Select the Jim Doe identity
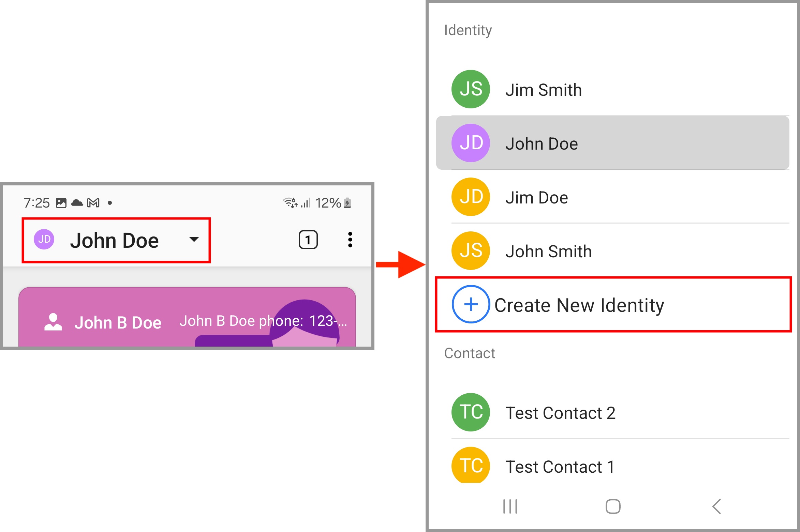Viewport: 800px width, 532px height. [537, 197]
